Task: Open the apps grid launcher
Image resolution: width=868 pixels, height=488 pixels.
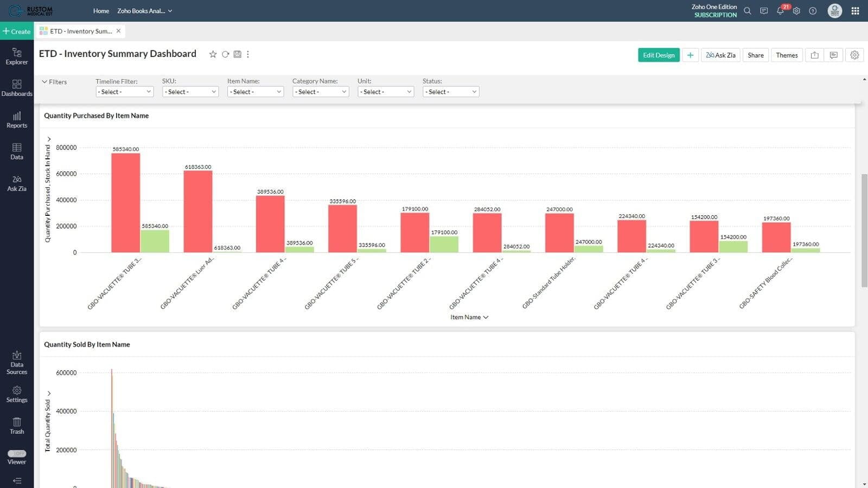Action: (856, 11)
